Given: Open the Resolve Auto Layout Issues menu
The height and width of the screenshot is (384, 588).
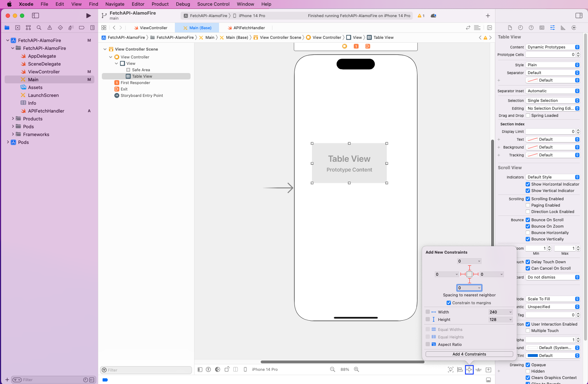Looking at the screenshot, I should pyautogui.click(x=479, y=369).
